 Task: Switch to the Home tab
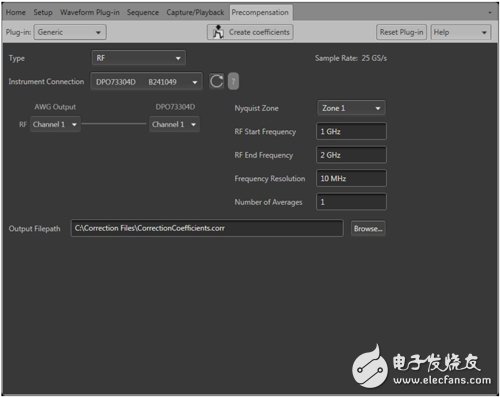tap(16, 12)
